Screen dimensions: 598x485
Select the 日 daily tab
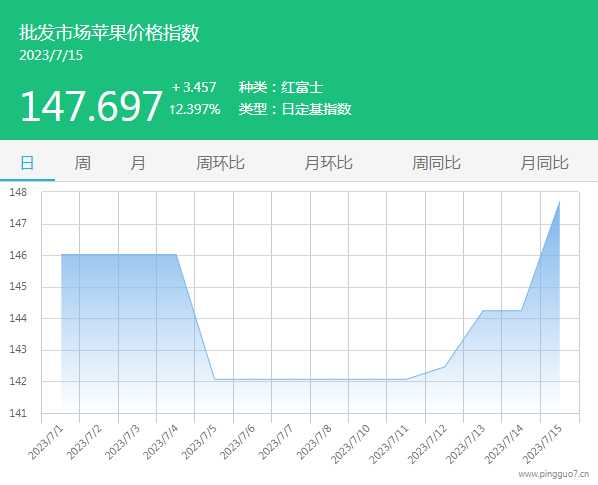pos(27,163)
